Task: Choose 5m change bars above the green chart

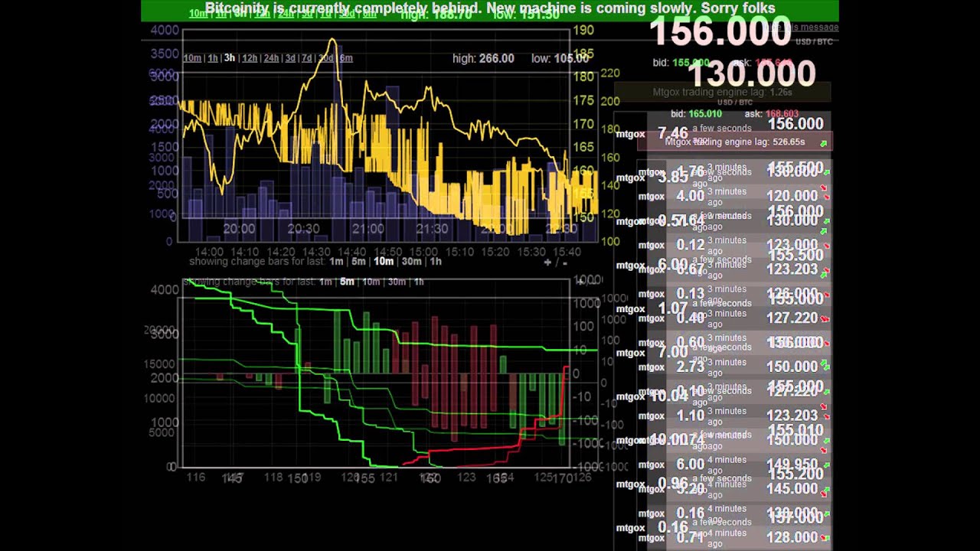Action: point(347,282)
